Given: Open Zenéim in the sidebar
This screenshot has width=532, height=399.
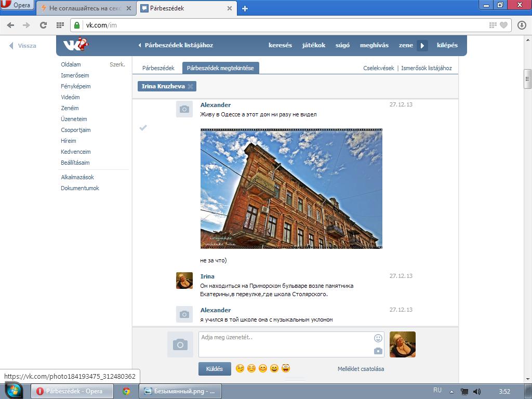Looking at the screenshot, I should (70, 108).
